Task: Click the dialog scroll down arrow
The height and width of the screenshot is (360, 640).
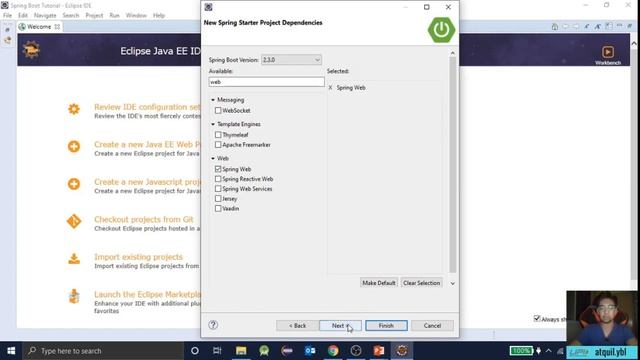Action: (x=452, y=283)
